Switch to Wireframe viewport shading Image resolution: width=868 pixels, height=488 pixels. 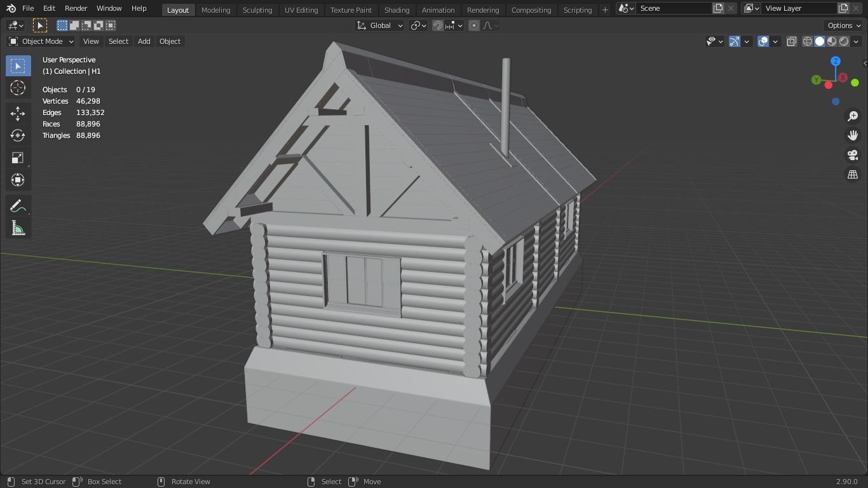click(x=808, y=41)
